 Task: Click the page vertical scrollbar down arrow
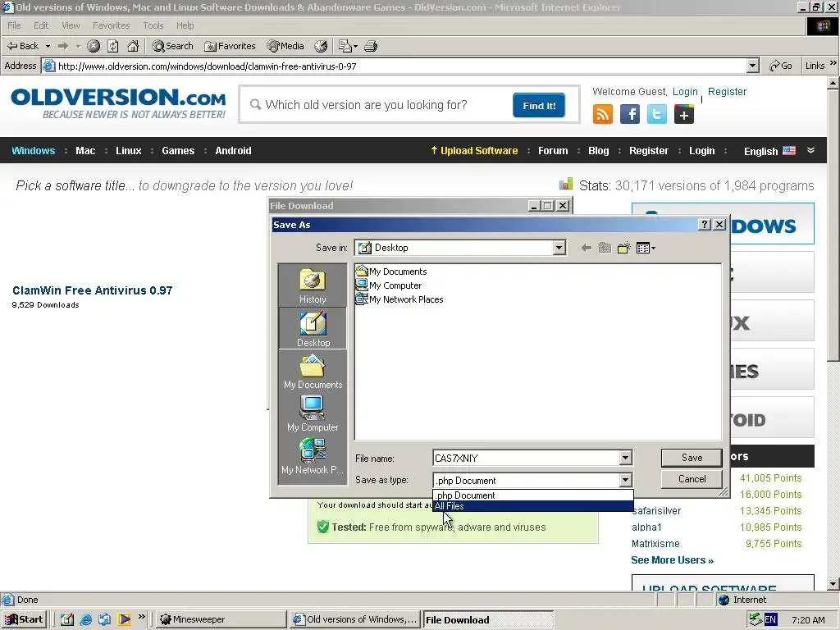tap(833, 584)
